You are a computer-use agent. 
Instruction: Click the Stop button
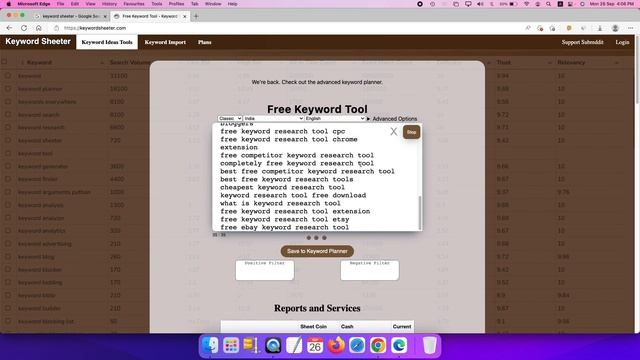click(411, 132)
